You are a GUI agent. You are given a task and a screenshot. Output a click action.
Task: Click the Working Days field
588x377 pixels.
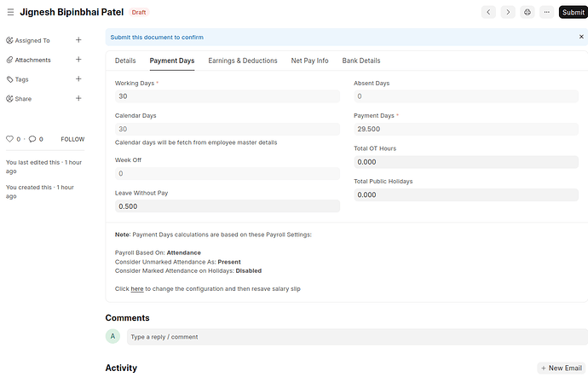228,96
